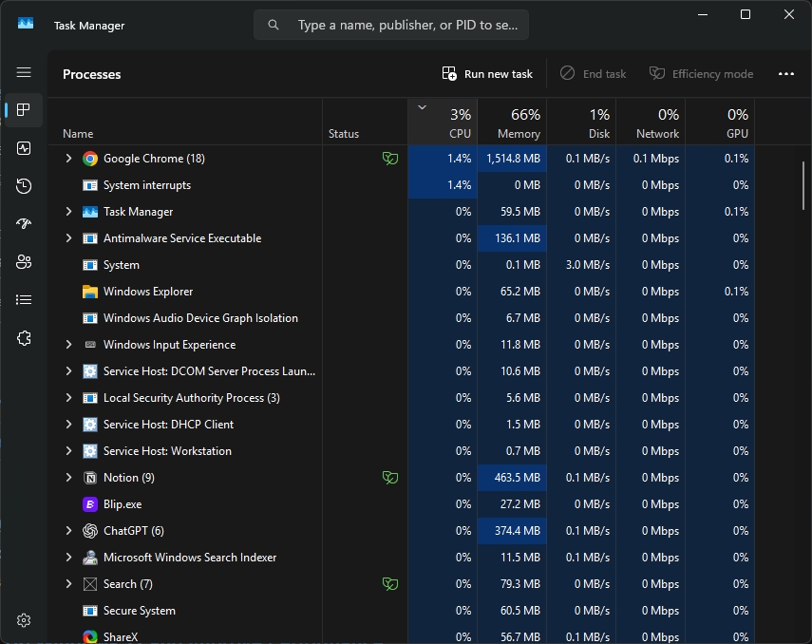Open the Users page icon
Screen dimensions: 812x644
24,262
